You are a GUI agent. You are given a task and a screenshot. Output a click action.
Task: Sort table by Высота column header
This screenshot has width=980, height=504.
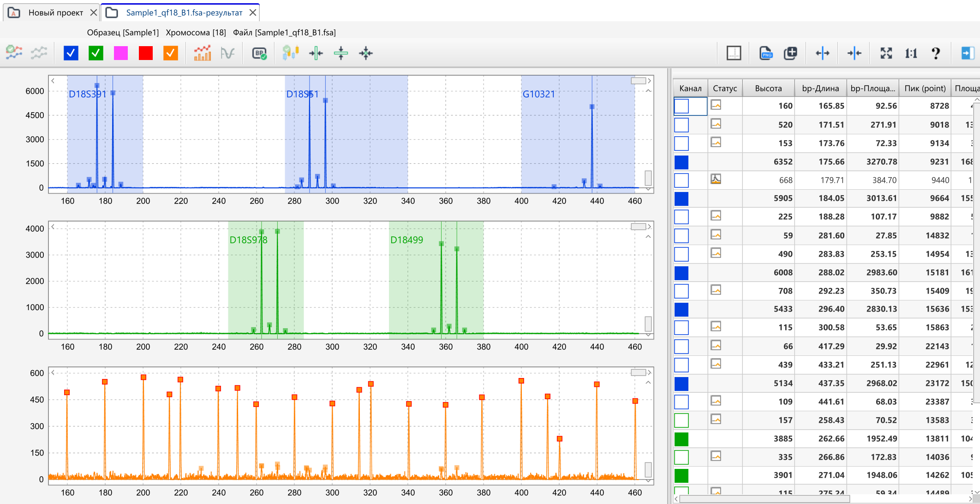(768, 88)
